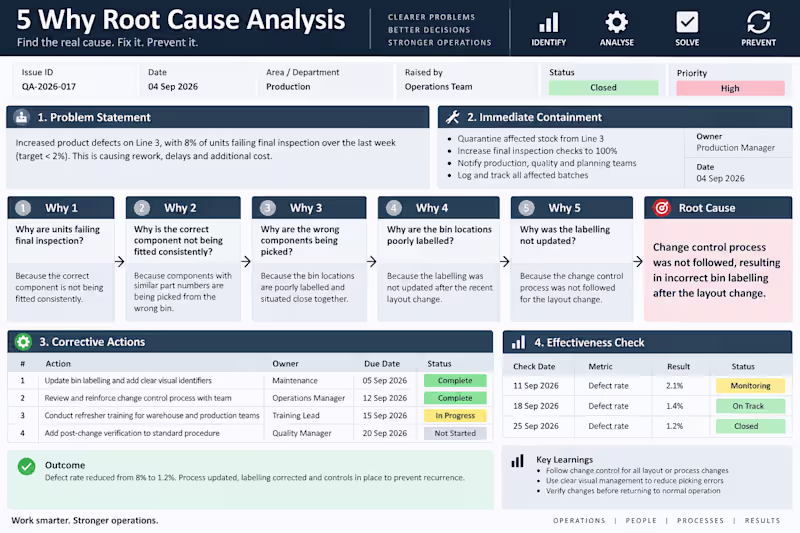Select the red High priority badge
Screen dimensions: 800x533
coord(730,88)
